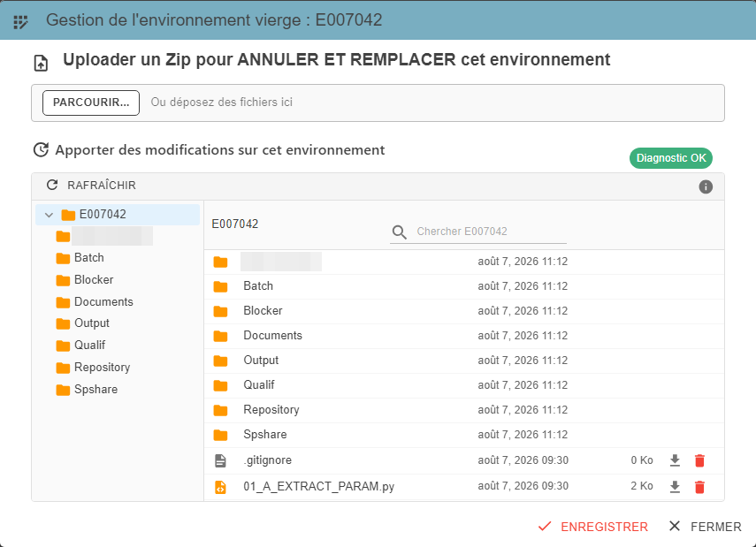
Task: Click the E007042 breadcrumb in file panel
Action: [x=235, y=224]
